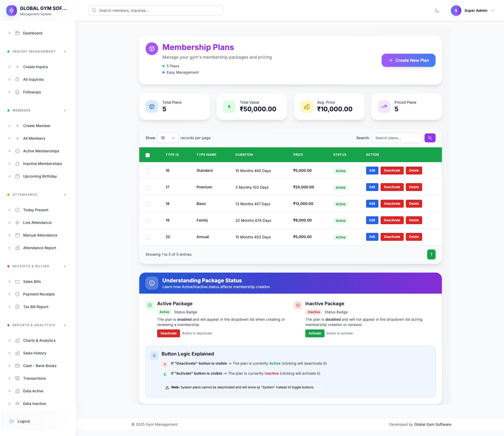Viewport: 504px width, 436px height.
Task: Click the Priced Plans trend arrow icon
Action: click(x=384, y=107)
